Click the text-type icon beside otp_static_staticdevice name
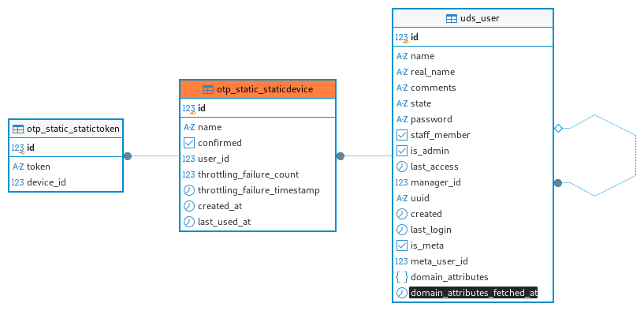 (189, 127)
